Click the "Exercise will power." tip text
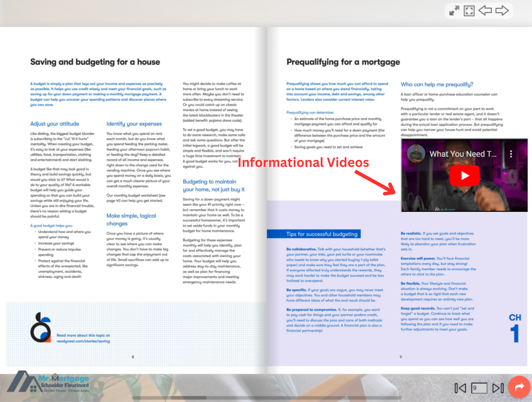The image size is (532, 402). click(x=418, y=258)
